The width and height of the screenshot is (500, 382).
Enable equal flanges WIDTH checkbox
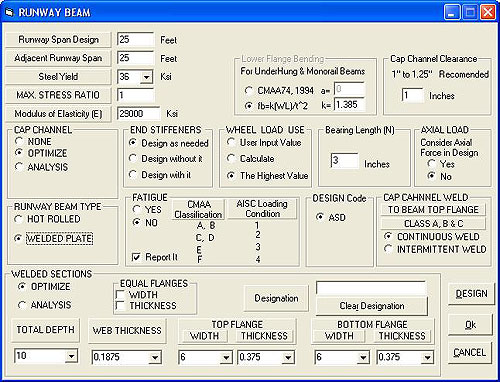coord(120,295)
